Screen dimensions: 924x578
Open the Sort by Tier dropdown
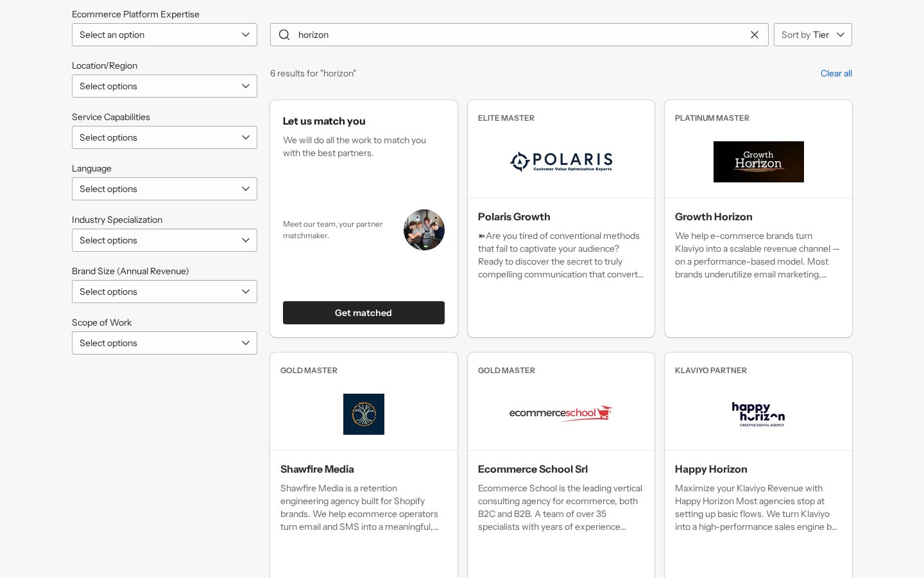(x=813, y=35)
